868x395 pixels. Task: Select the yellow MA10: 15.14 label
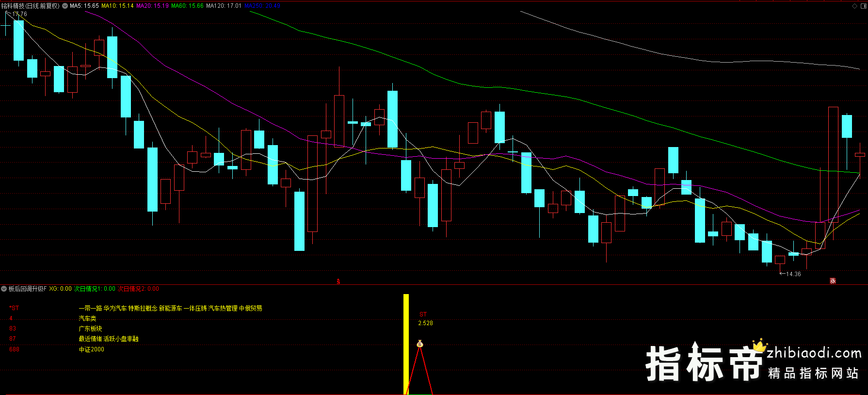click(117, 6)
